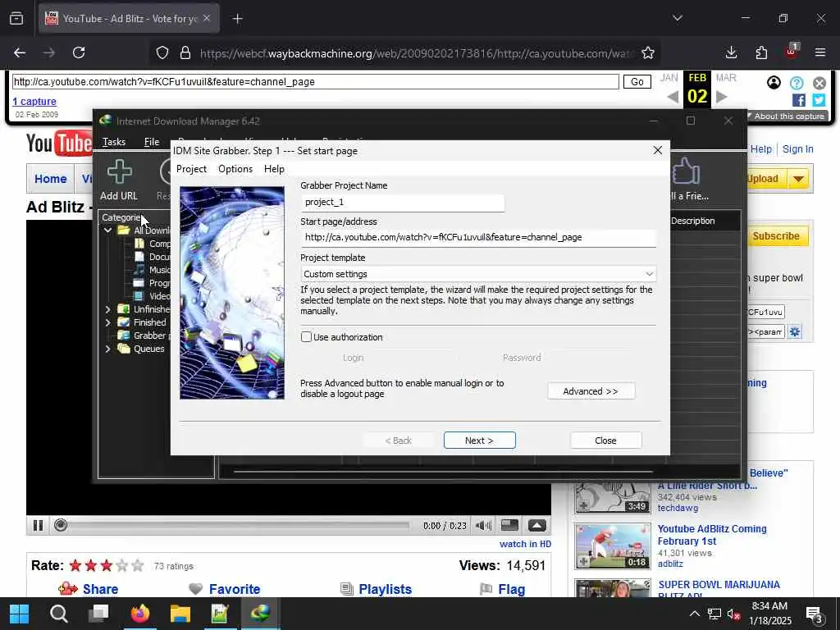Go to the next Wayback capture arrow
The height and width of the screenshot is (630, 840).
[x=722, y=97]
